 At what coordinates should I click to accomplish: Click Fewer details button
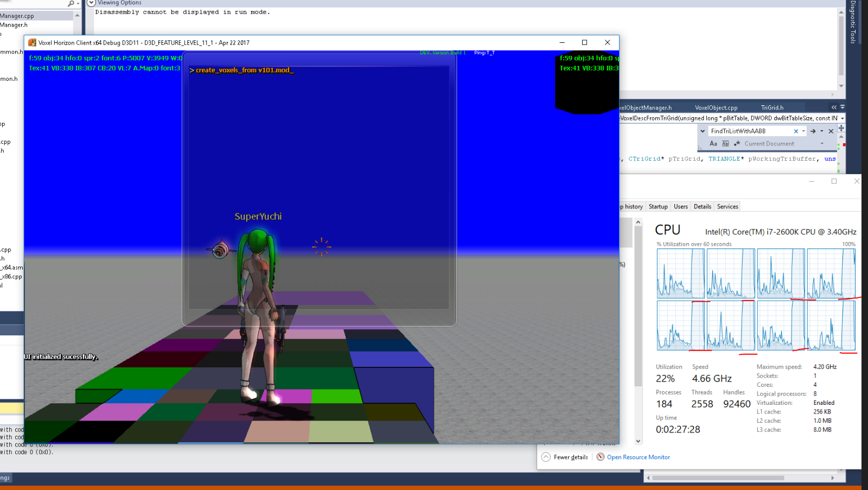pos(565,457)
